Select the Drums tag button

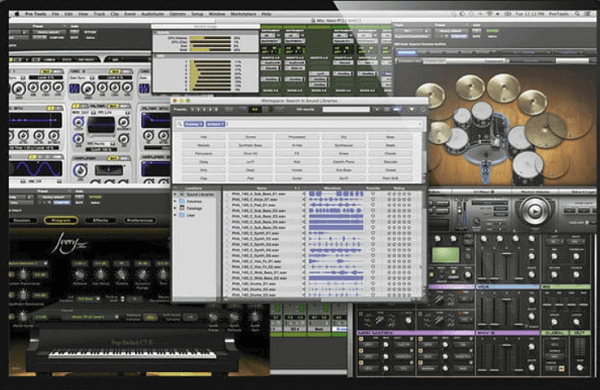pos(250,137)
